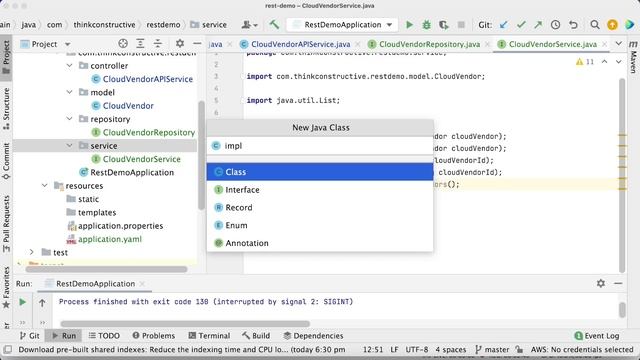Viewport: 640px width, 360px height.
Task: Rerun application in Run panel
Action: click(x=22, y=302)
